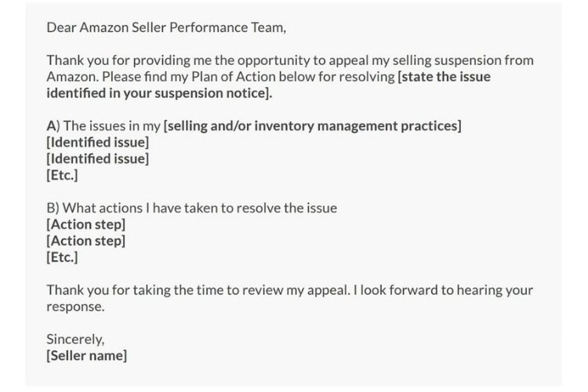The image size is (588, 392).
Task: Click the 'Thank you for taking the time' sentence
Action: tap(198, 290)
